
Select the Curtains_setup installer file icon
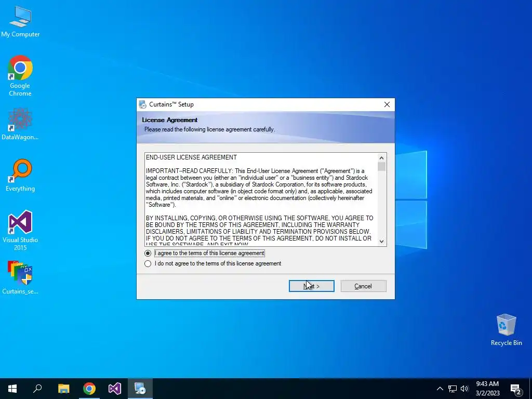pos(20,277)
